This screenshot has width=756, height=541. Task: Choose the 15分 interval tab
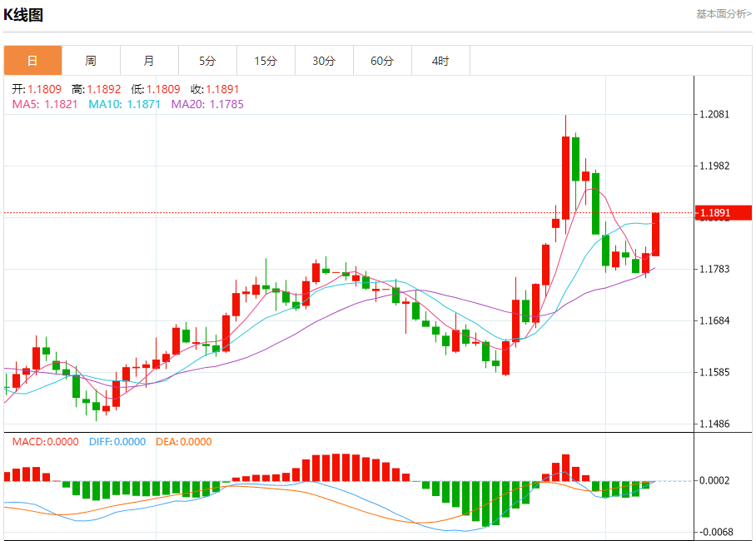266,61
